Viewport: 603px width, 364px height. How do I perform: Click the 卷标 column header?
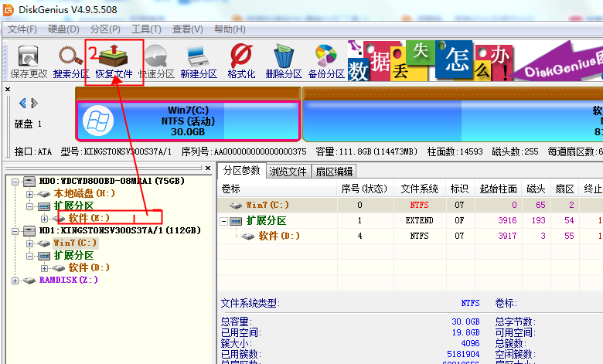278,189
